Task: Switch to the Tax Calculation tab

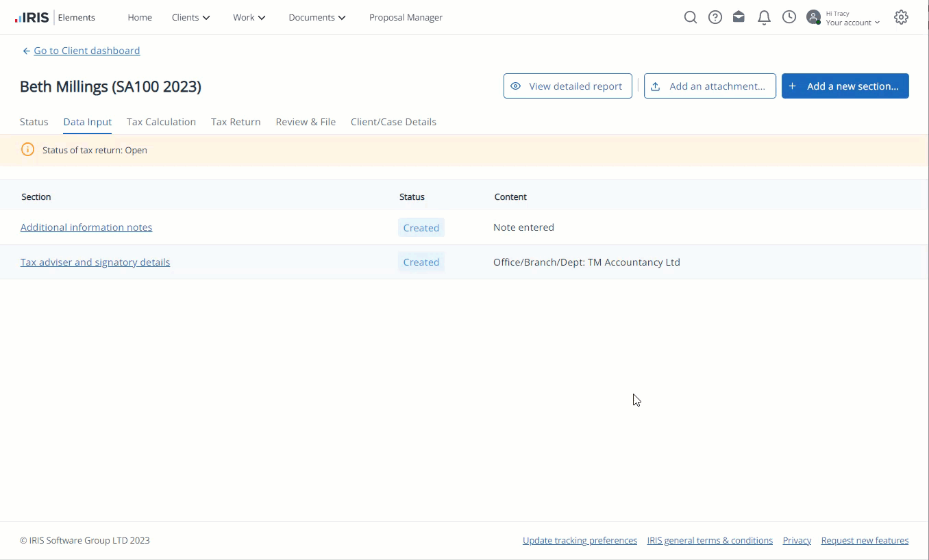Action: (x=161, y=122)
